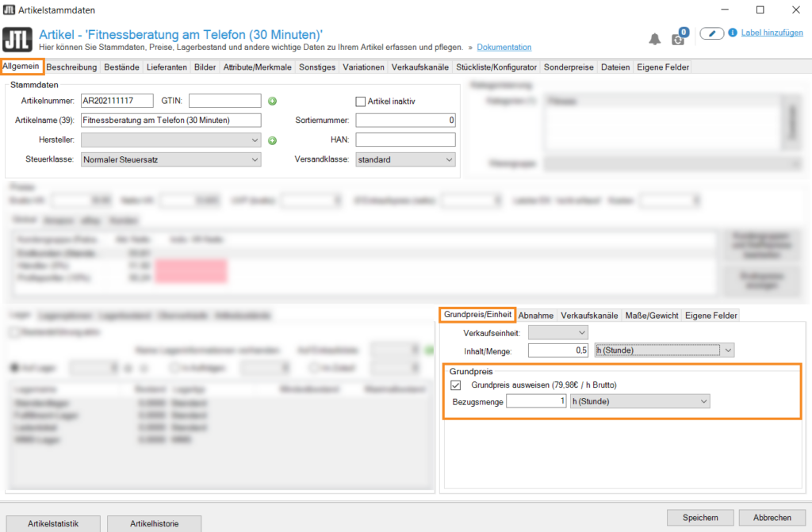Click the notification bell icon
The image size is (812, 532).
click(x=655, y=39)
